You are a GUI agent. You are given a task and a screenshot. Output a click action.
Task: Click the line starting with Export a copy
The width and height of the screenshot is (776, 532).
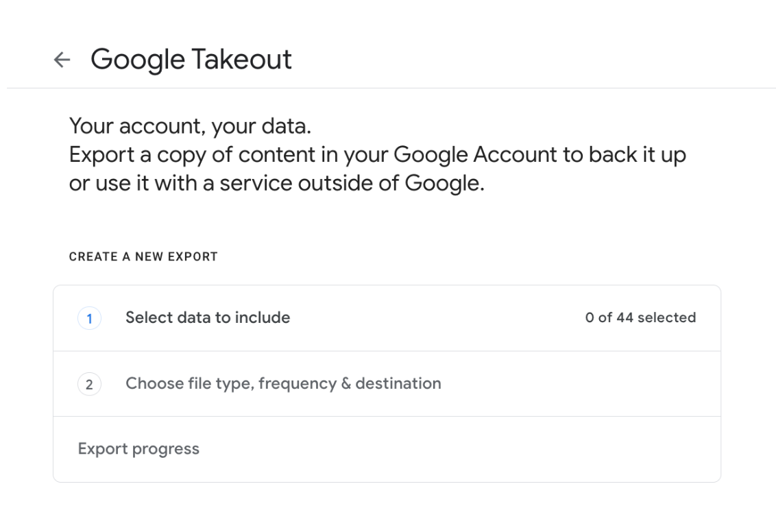click(x=377, y=155)
